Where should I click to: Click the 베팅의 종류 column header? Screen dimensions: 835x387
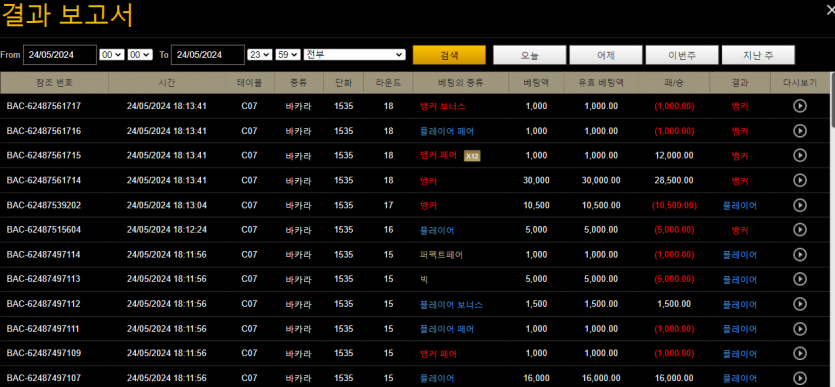click(x=461, y=83)
